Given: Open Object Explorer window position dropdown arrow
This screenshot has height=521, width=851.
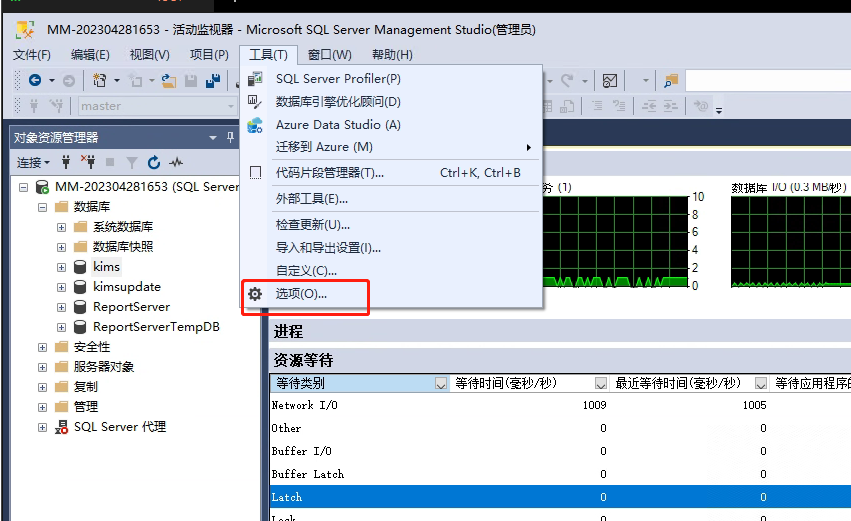Looking at the screenshot, I should pyautogui.click(x=213, y=138).
